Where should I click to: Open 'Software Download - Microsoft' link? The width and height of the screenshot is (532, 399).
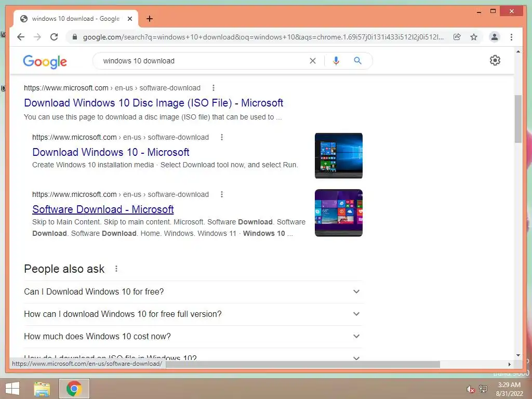click(x=103, y=209)
